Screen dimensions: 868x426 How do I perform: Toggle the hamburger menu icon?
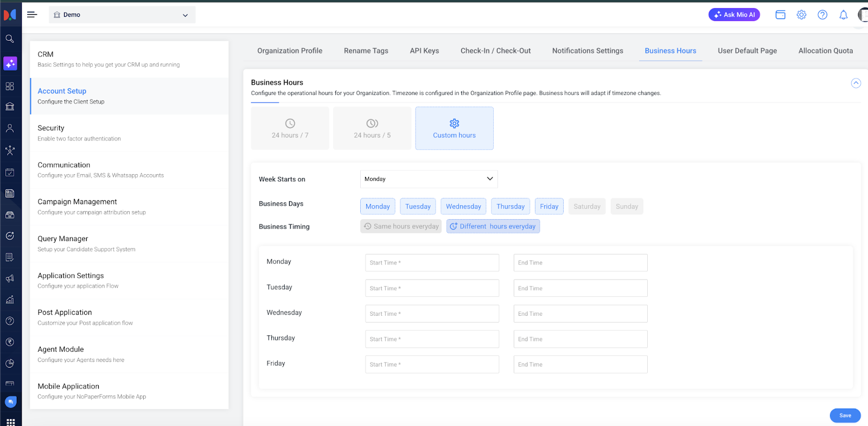pos(32,15)
